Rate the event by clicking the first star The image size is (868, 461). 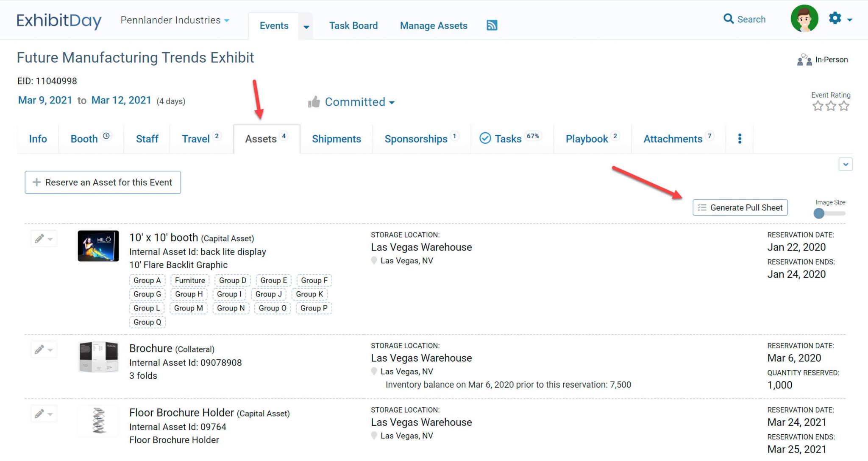coord(817,106)
